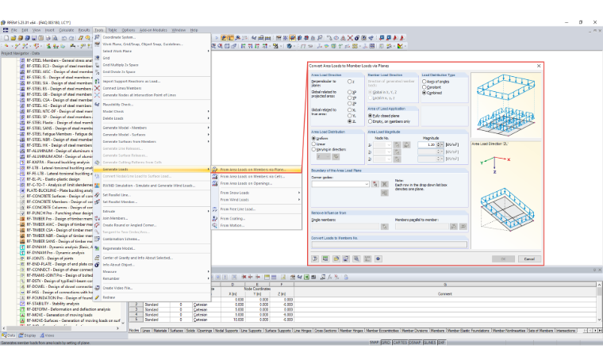The image size is (603, 364).
Task: Expand the Extrude submenu
Action: [x=209, y=211]
